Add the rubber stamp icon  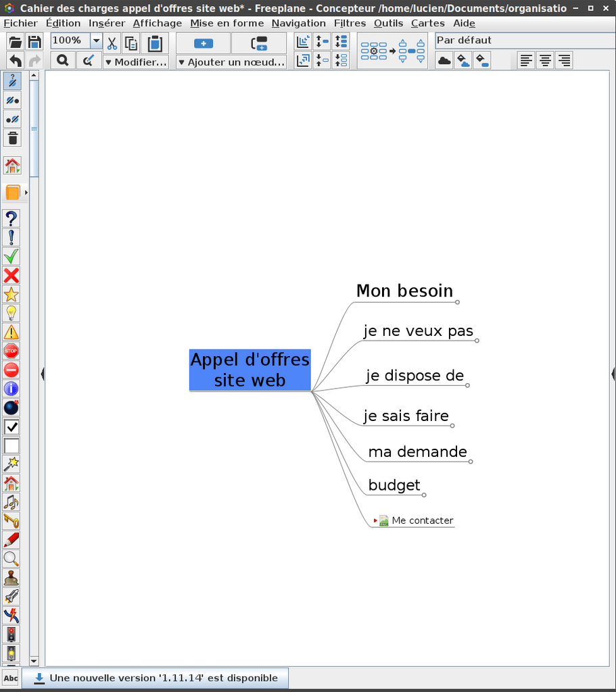11,577
